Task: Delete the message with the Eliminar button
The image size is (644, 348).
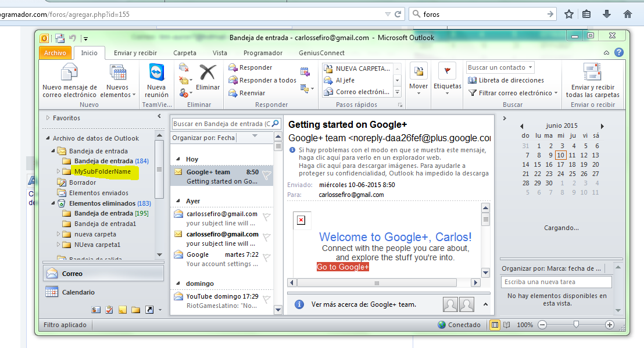Action: (x=207, y=78)
